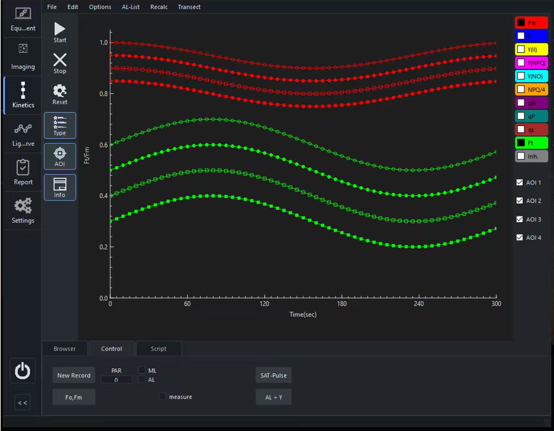Click the PAR label in Control tab
This screenshot has width=554, height=431.
(x=117, y=371)
